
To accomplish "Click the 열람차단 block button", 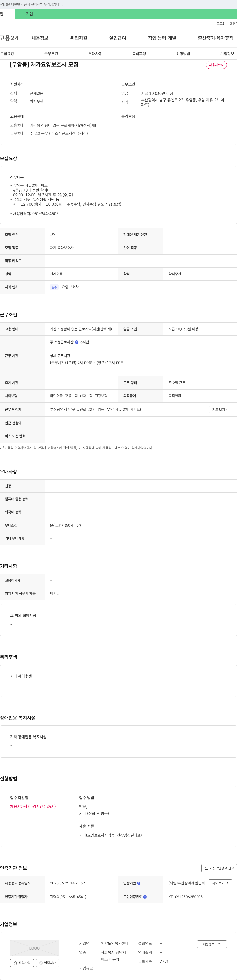I will (x=48, y=963).
